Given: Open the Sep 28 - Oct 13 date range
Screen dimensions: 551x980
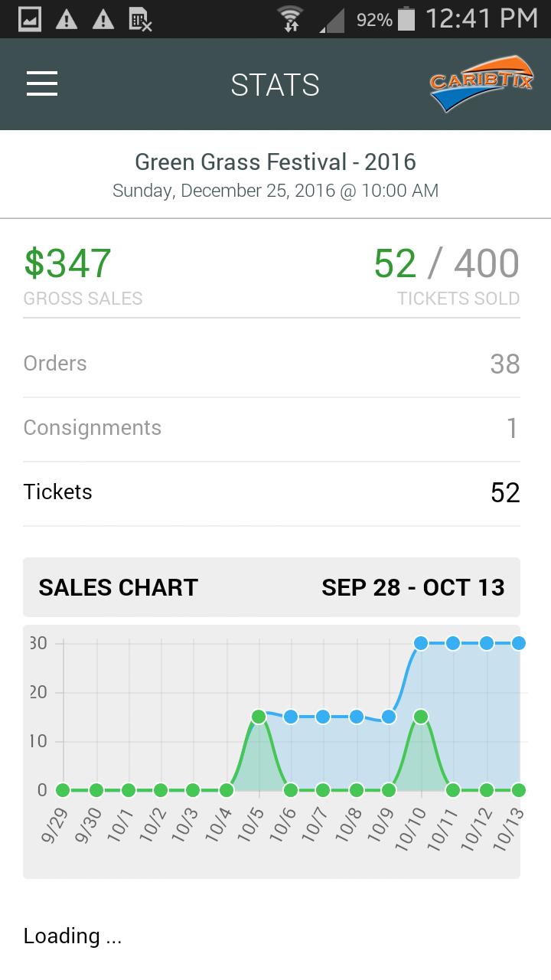Looking at the screenshot, I should pos(413,587).
